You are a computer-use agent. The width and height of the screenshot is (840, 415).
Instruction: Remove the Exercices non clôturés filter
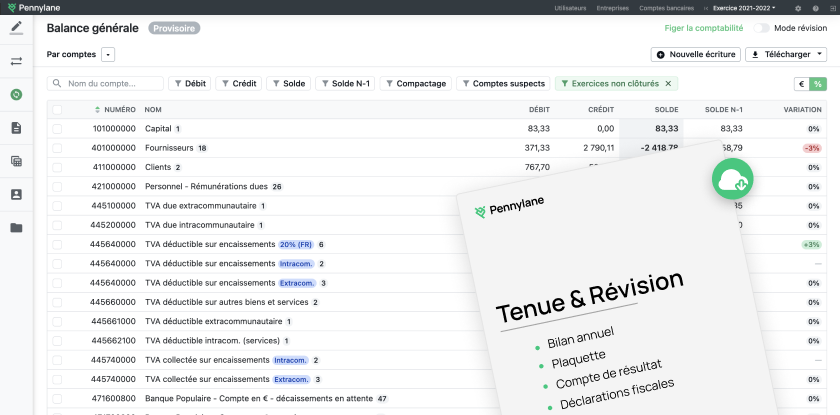668,84
